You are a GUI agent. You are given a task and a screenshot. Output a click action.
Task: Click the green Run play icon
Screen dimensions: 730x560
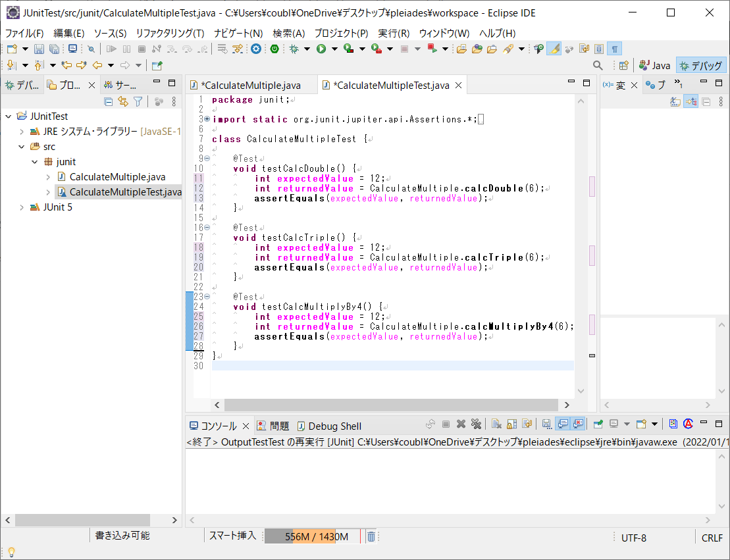(321, 49)
